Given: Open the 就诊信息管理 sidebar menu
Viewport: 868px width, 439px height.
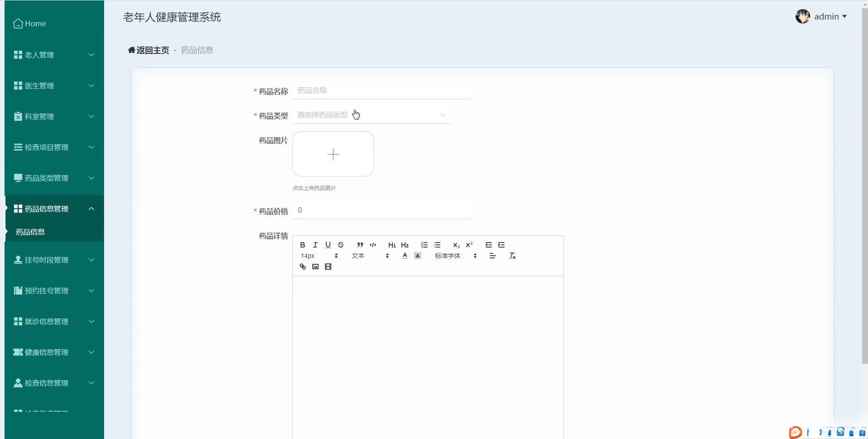Looking at the screenshot, I should click(x=54, y=321).
